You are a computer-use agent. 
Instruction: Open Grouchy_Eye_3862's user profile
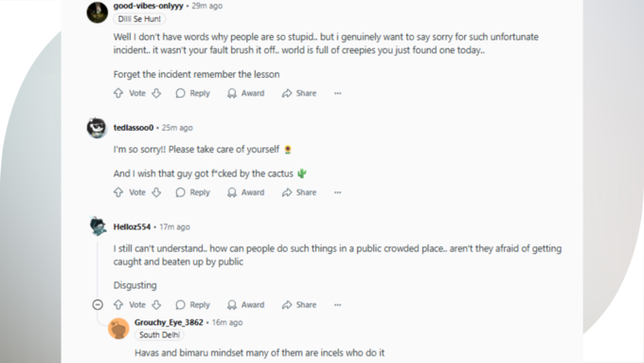[x=169, y=322]
